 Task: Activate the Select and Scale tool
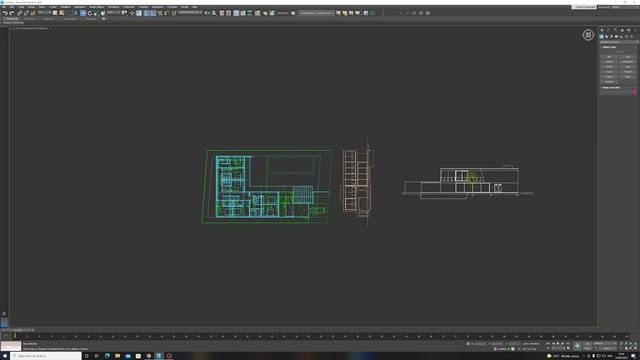click(96, 13)
